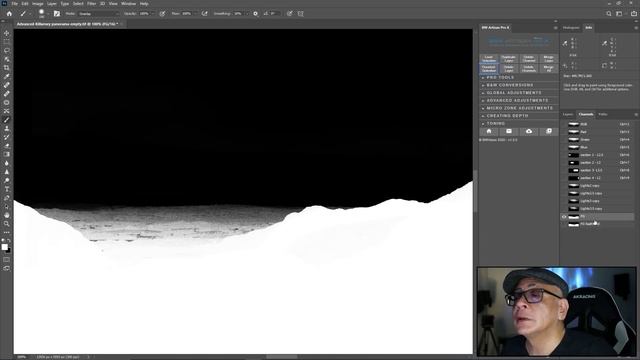Select the Crop tool

click(x=7, y=68)
